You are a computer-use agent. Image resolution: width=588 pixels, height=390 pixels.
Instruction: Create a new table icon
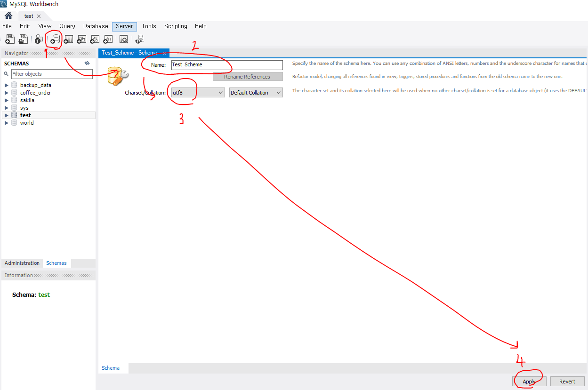click(x=68, y=40)
